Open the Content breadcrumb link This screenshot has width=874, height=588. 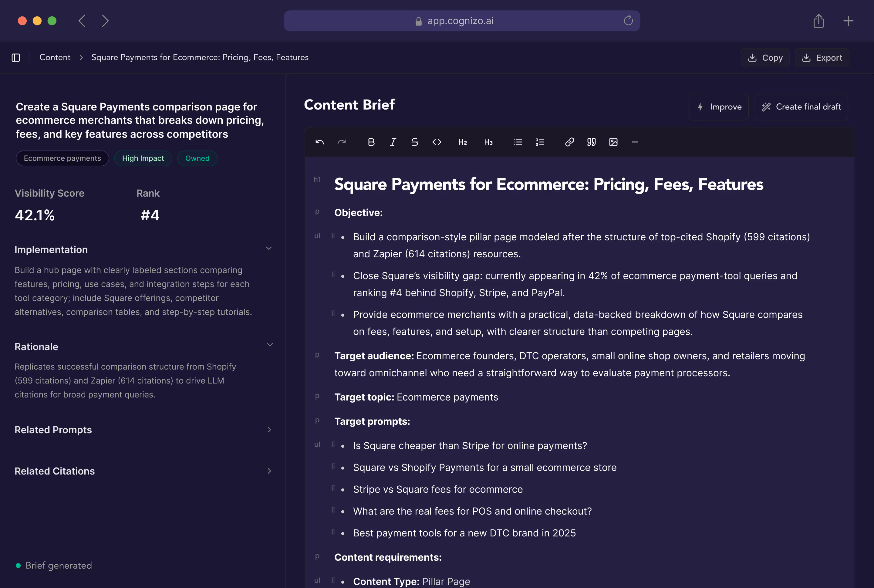coord(55,57)
